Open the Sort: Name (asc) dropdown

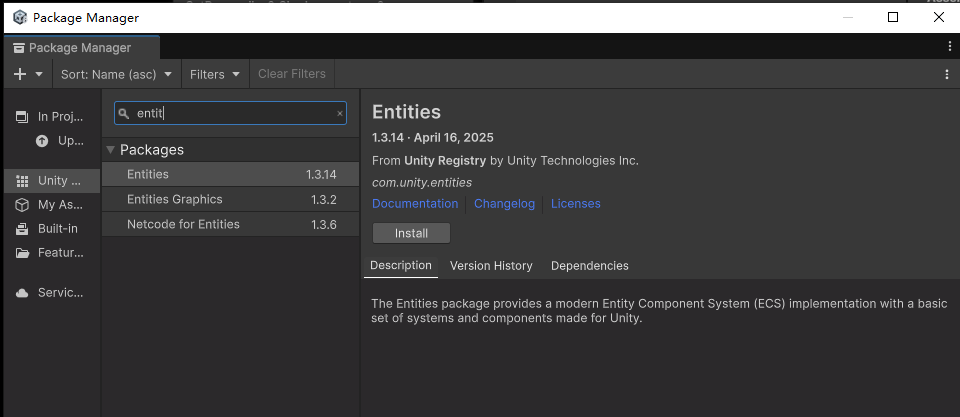coord(116,74)
